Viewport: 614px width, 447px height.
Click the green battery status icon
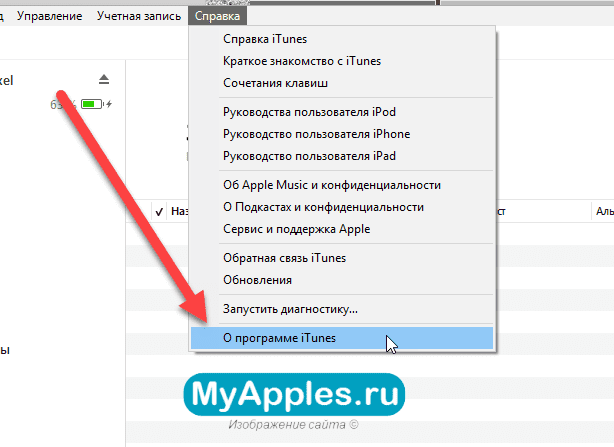(92, 104)
